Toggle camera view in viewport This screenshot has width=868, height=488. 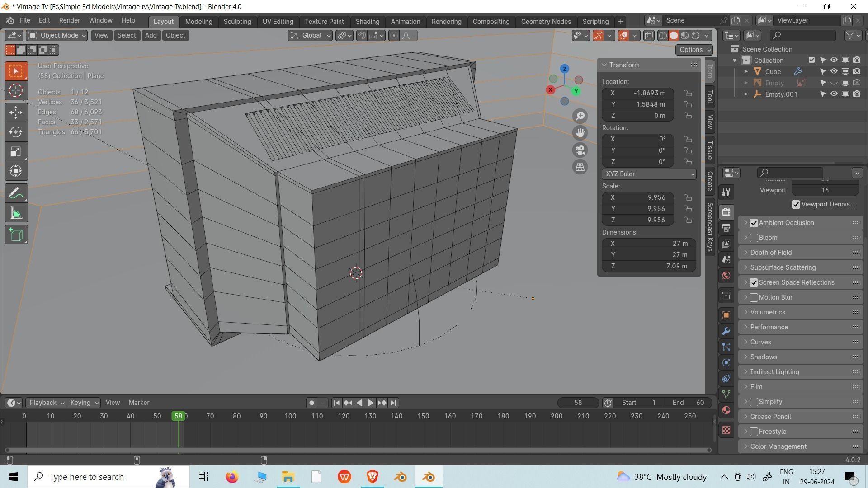point(580,150)
